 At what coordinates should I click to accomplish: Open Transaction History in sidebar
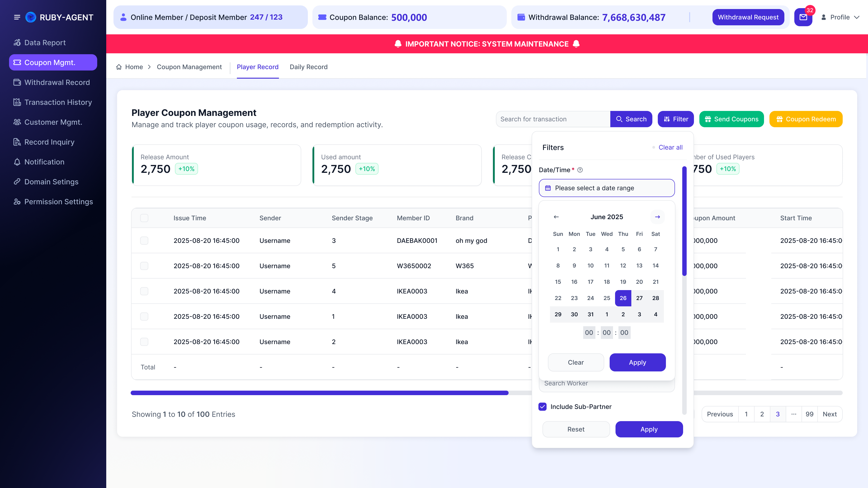[53, 102]
